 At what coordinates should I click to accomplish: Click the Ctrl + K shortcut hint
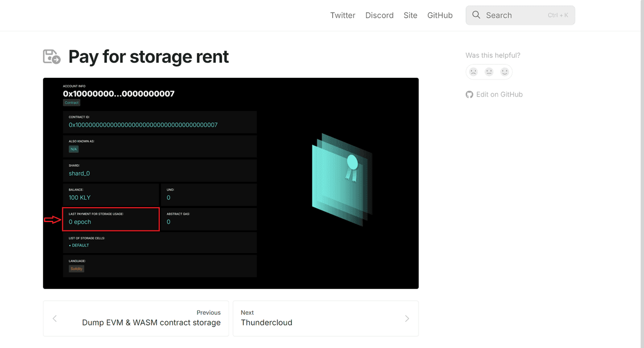pyautogui.click(x=558, y=16)
